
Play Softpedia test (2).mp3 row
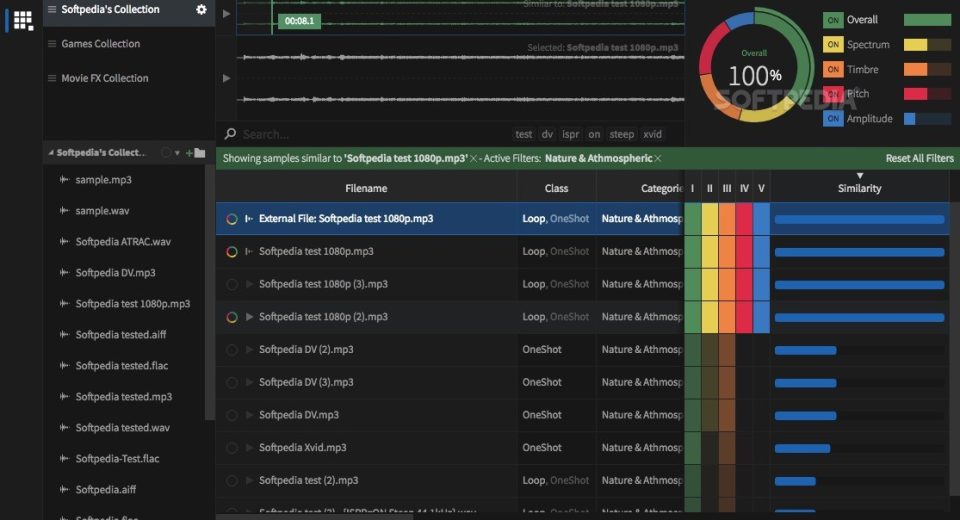(x=249, y=480)
